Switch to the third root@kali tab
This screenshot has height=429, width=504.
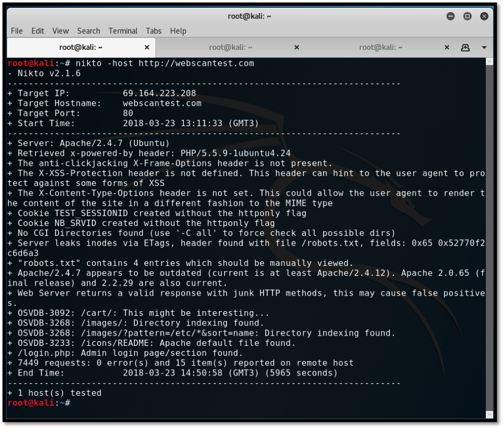coord(380,47)
